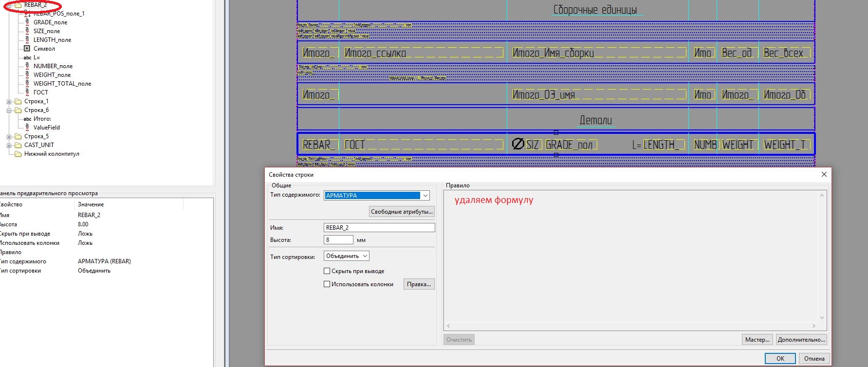The image size is (868, 367).
Task: Collapse the Строка_6 tree node
Action: coord(9,110)
